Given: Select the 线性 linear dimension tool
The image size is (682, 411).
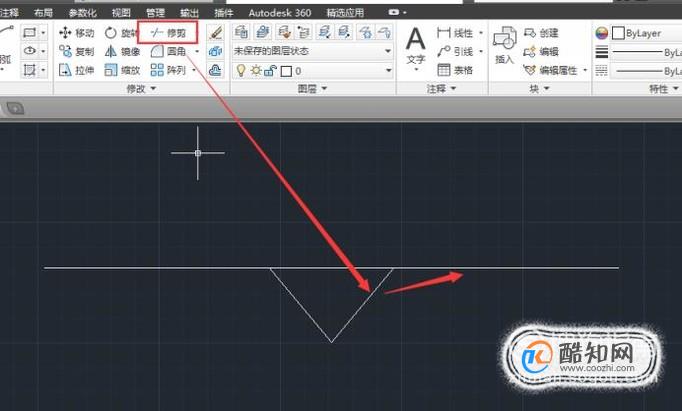Looking at the screenshot, I should click(x=455, y=33).
